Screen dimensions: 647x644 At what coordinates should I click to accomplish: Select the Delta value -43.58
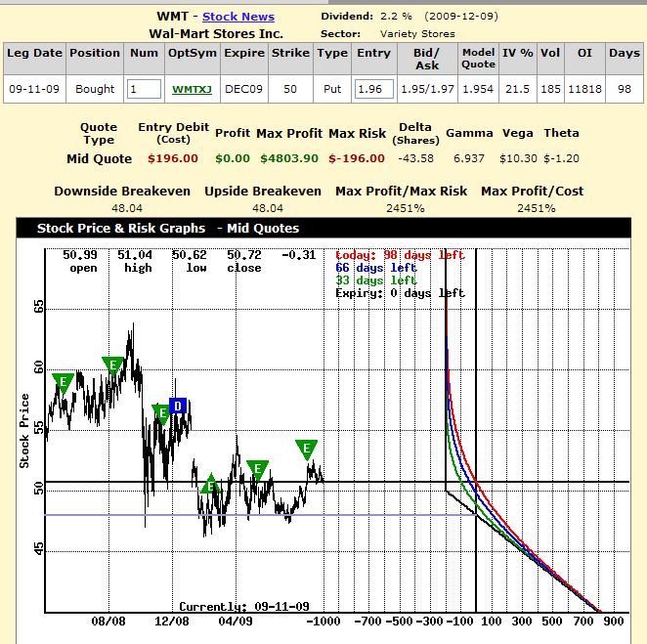point(416,158)
